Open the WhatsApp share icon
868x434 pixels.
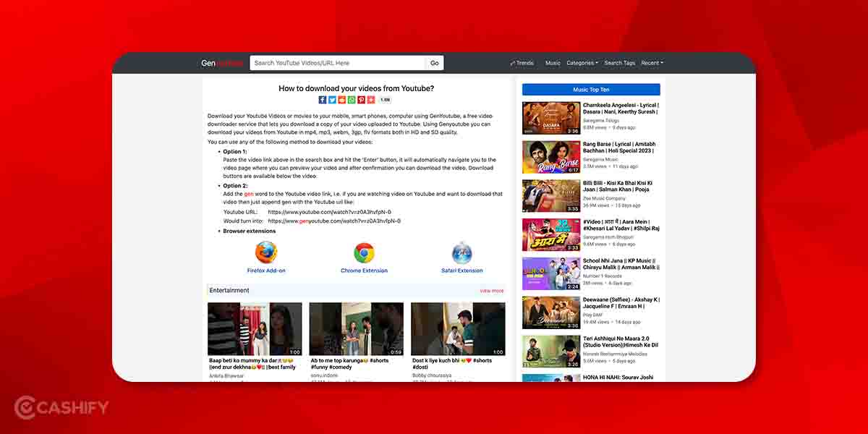click(x=351, y=99)
